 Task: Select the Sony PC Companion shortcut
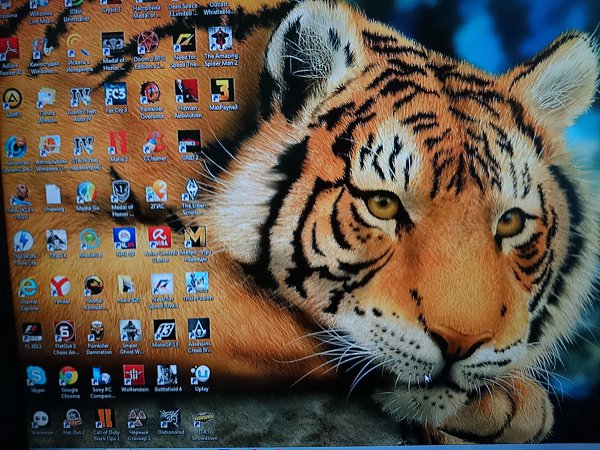click(101, 376)
